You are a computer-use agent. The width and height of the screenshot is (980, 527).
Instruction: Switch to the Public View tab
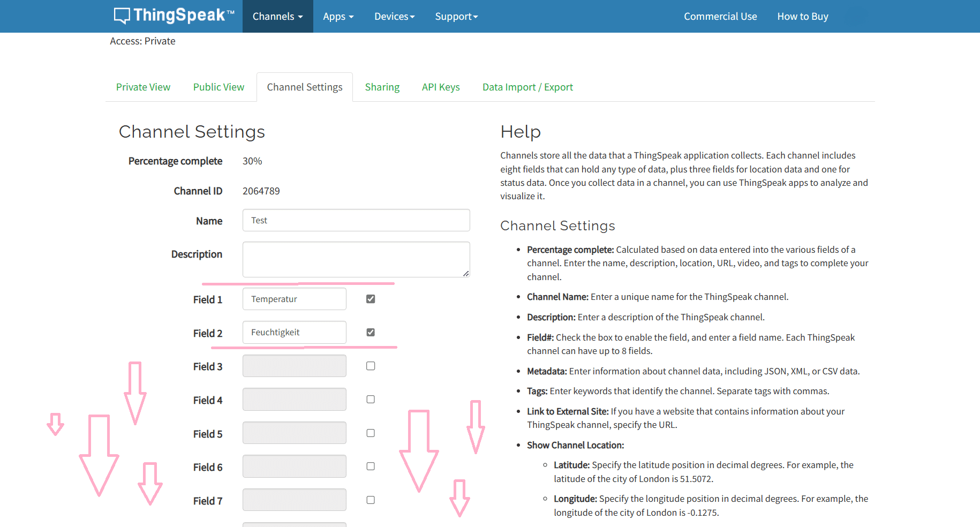pyautogui.click(x=218, y=87)
